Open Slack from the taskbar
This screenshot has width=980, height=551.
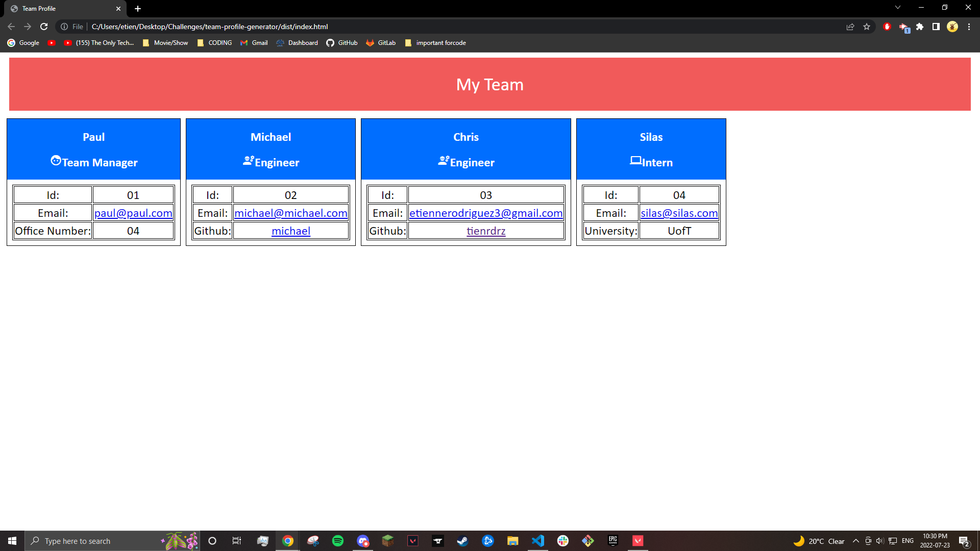562,540
